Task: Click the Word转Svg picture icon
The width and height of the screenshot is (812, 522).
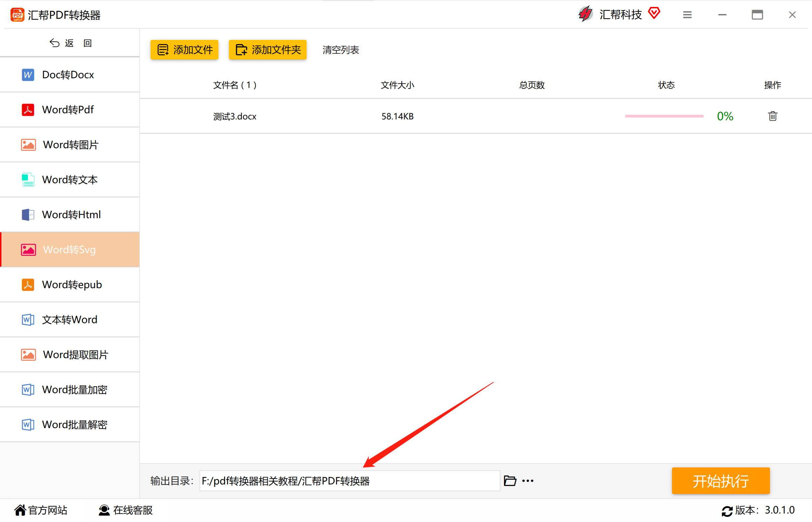Action: pyautogui.click(x=28, y=250)
